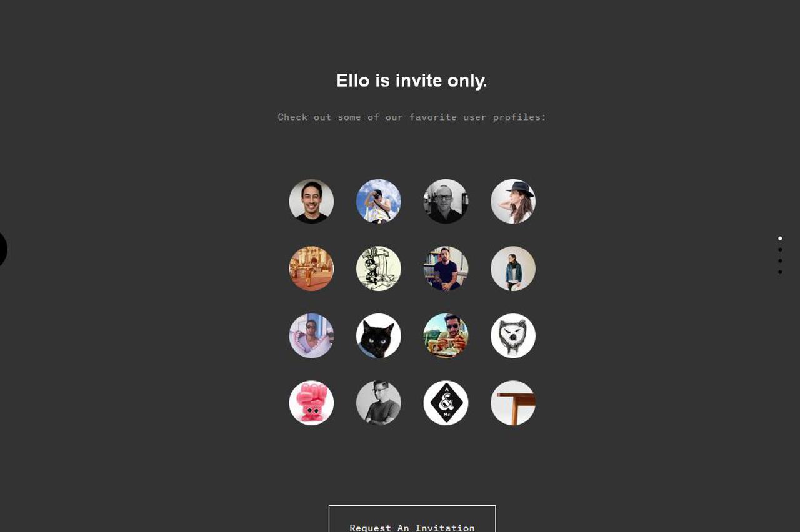Open the grayscale man with glasses avatar in the bottom row
The height and width of the screenshot is (532, 800).
coord(379,403)
